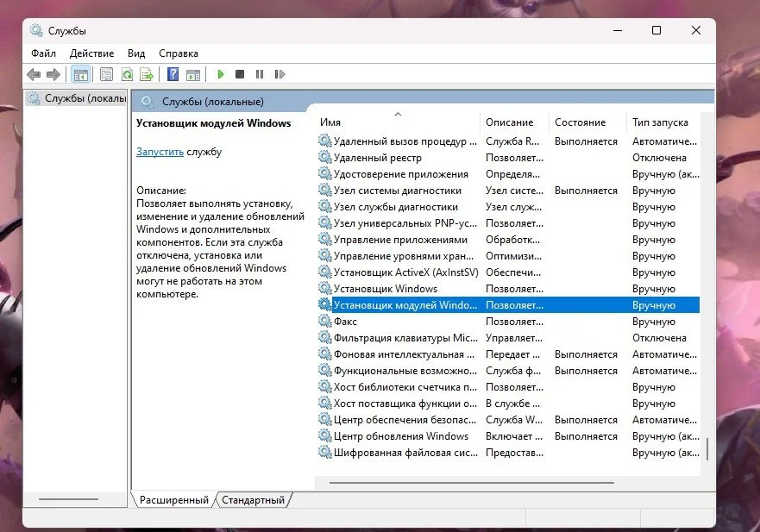Open Help with the question mark icon
This screenshot has width=760, height=532.
coord(173,74)
